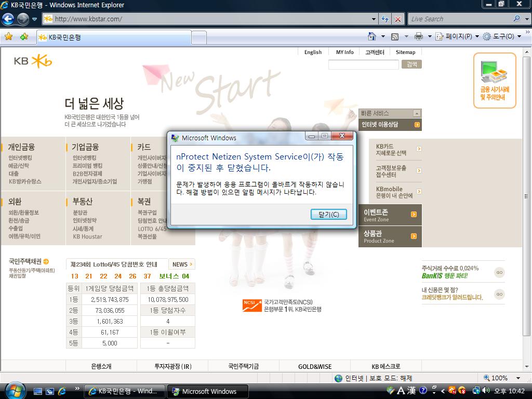Click the Live Search magnifier icon
Screen dimensions: 532x399
517,19
